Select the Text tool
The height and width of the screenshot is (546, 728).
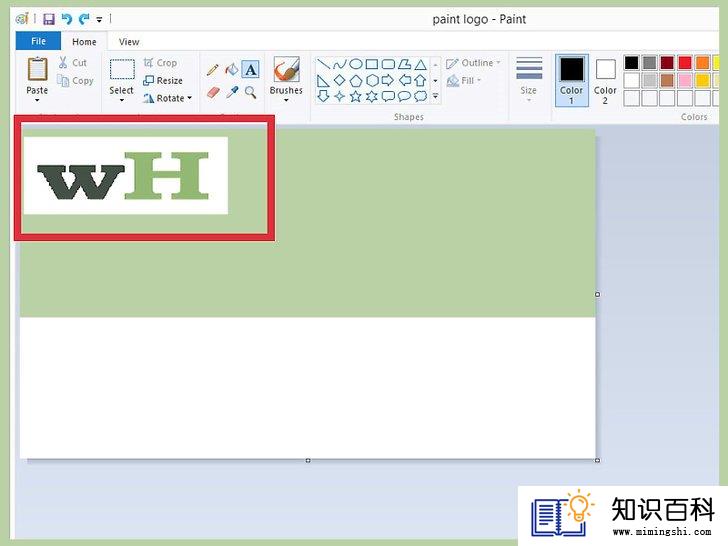250,70
